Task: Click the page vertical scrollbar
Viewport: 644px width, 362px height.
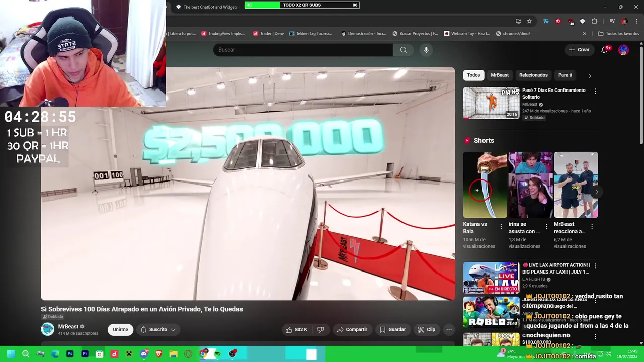Action: click(641, 95)
